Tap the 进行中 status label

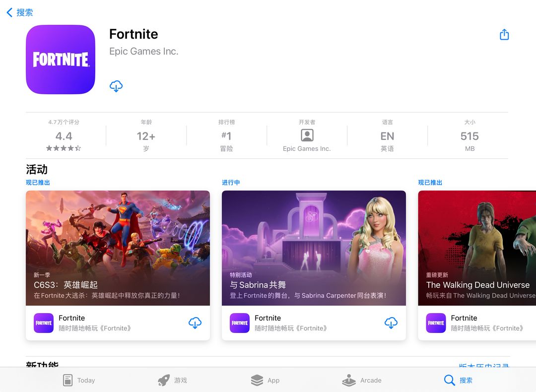tap(231, 183)
